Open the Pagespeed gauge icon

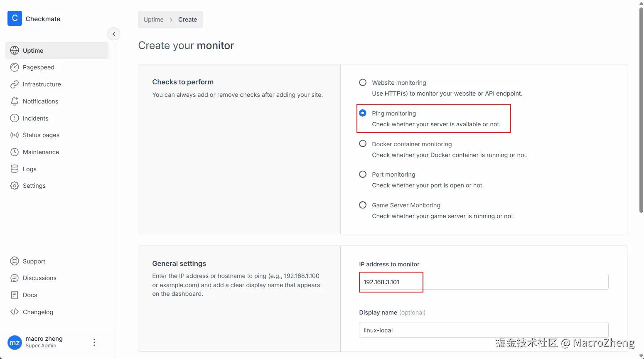pos(15,67)
